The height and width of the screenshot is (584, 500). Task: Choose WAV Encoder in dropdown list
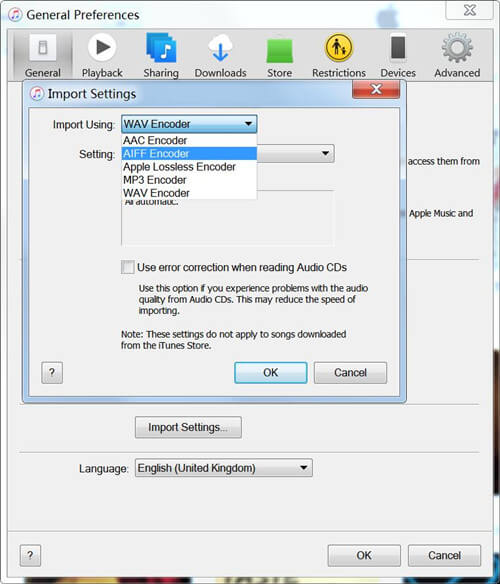point(189,193)
